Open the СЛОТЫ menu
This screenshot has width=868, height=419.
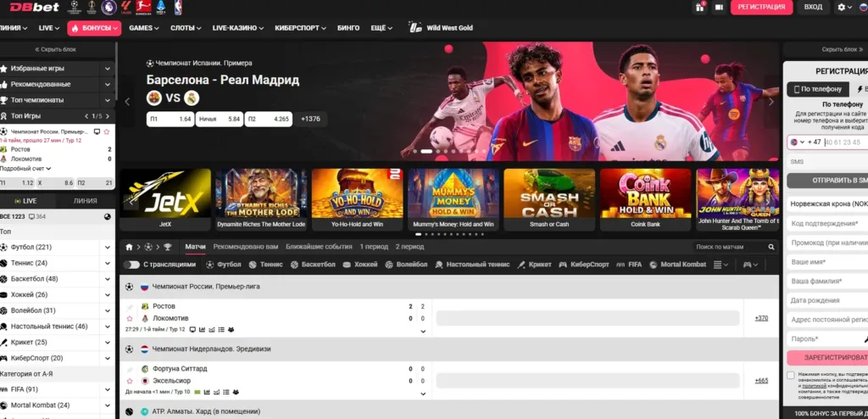(186, 28)
